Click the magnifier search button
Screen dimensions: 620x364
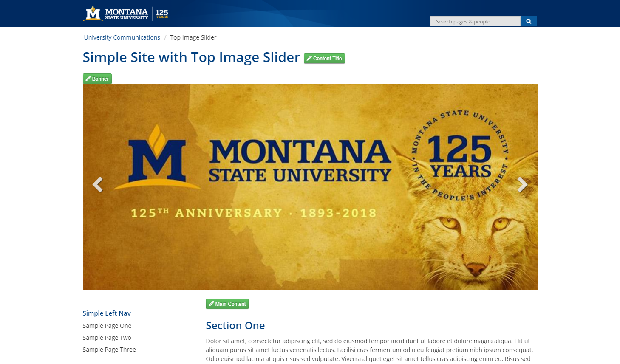[x=529, y=21]
